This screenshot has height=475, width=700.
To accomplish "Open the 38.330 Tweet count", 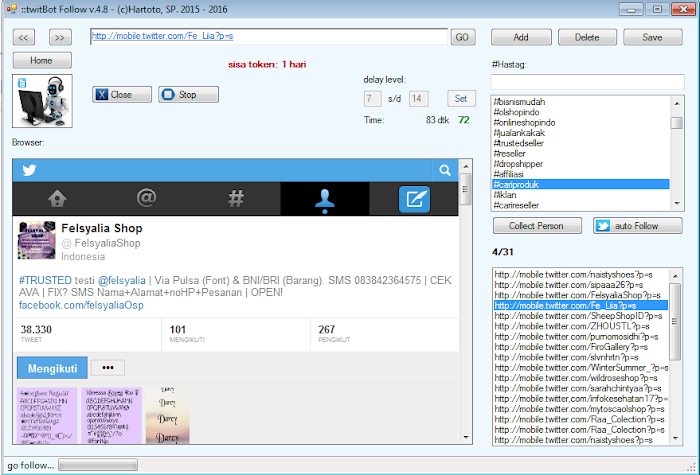I will coord(36,333).
